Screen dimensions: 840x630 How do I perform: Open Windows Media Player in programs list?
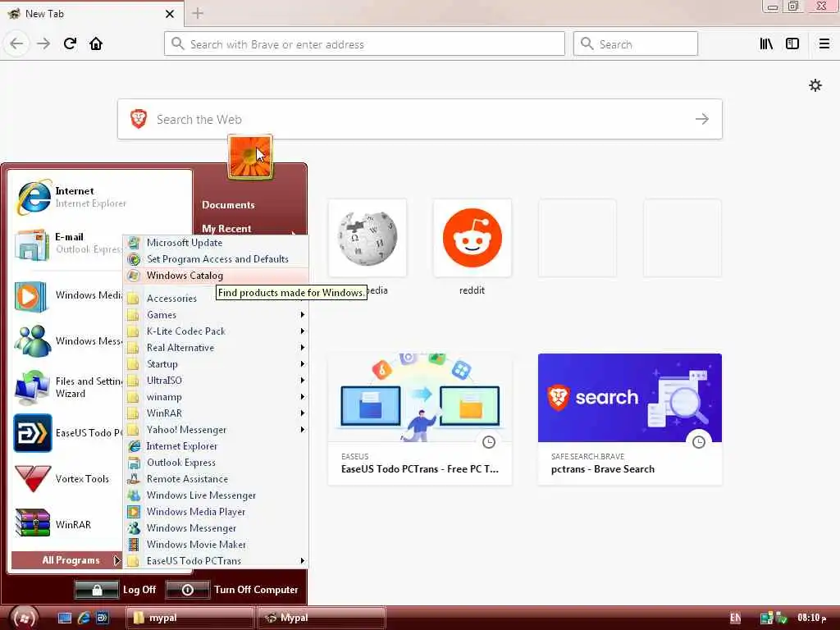tap(217, 512)
